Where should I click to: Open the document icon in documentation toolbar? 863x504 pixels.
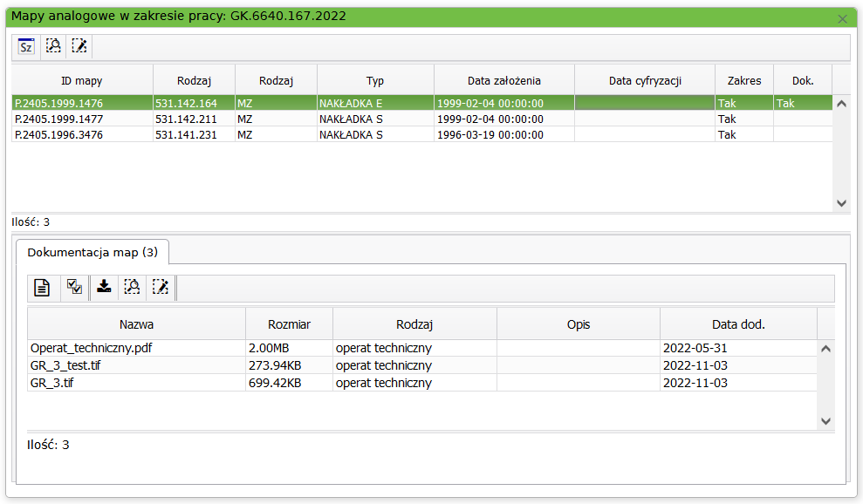pyautogui.click(x=42, y=288)
